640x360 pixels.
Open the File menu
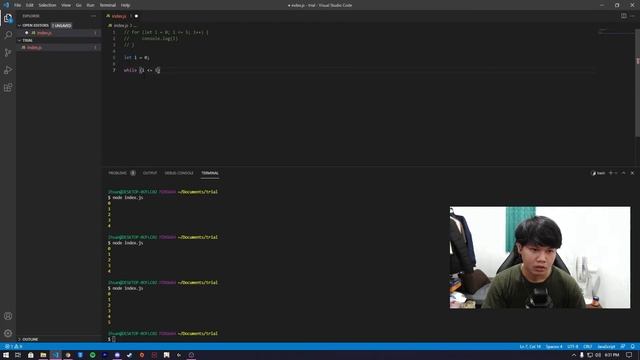18,5
